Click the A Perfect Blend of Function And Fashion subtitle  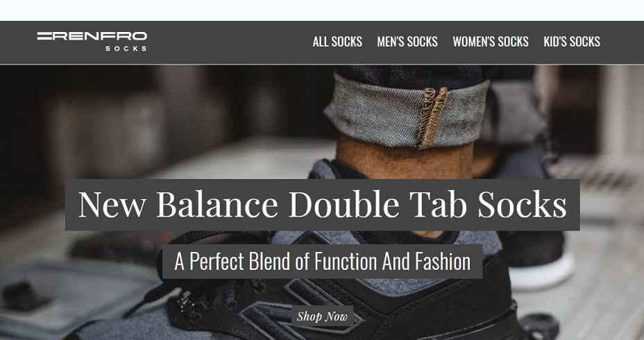click(323, 261)
